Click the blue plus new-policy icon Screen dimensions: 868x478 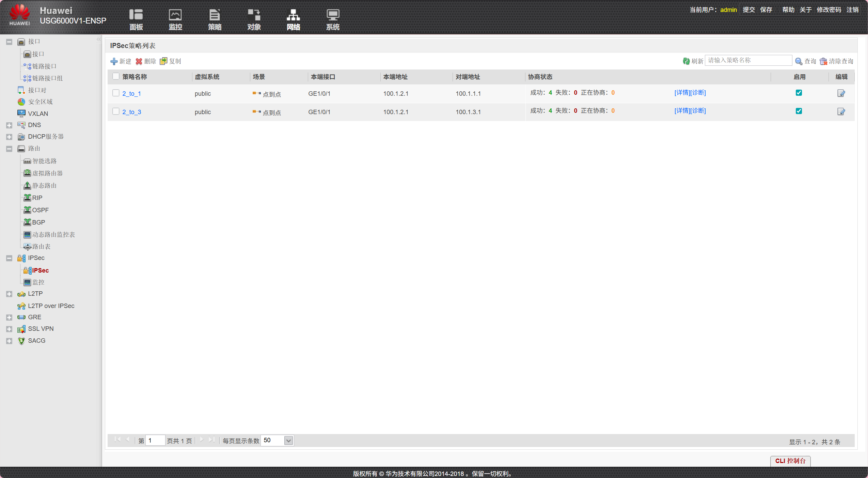point(114,61)
